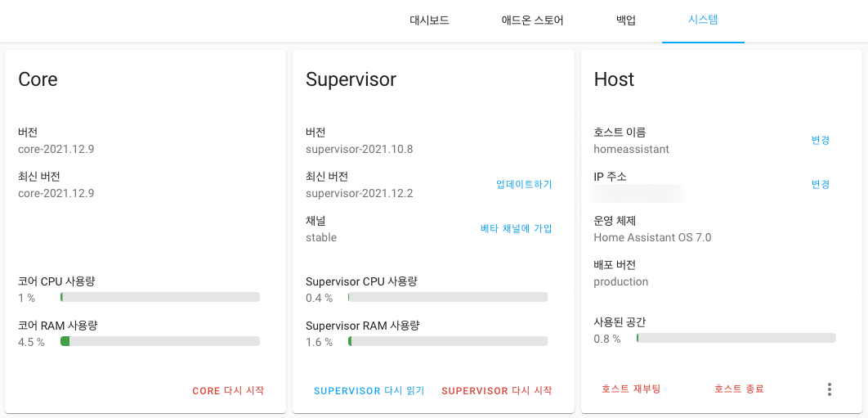The height and width of the screenshot is (418, 868).
Task: Click 변경 next to IP 주소
Action: pos(821,185)
